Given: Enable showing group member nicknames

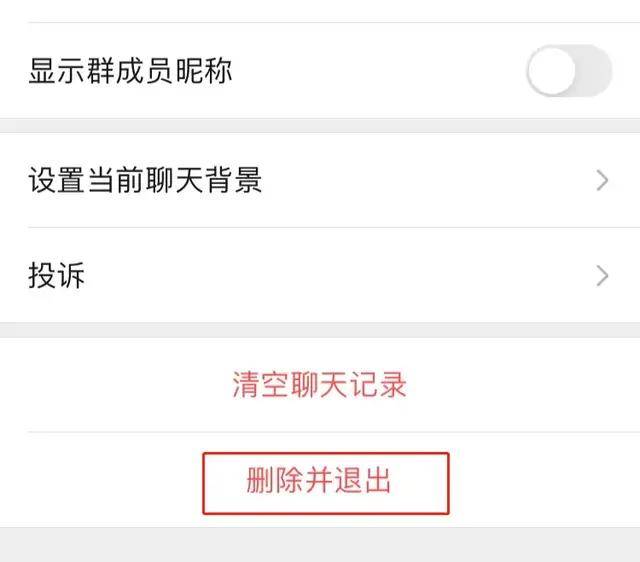Looking at the screenshot, I should (x=568, y=71).
